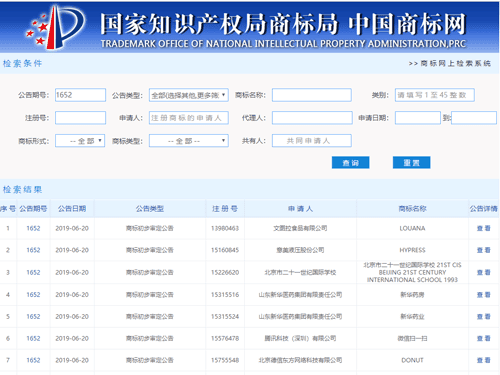Screen dimensions: 500x375
Task: Click the 1652 link in row 3
Action: pos(33,272)
